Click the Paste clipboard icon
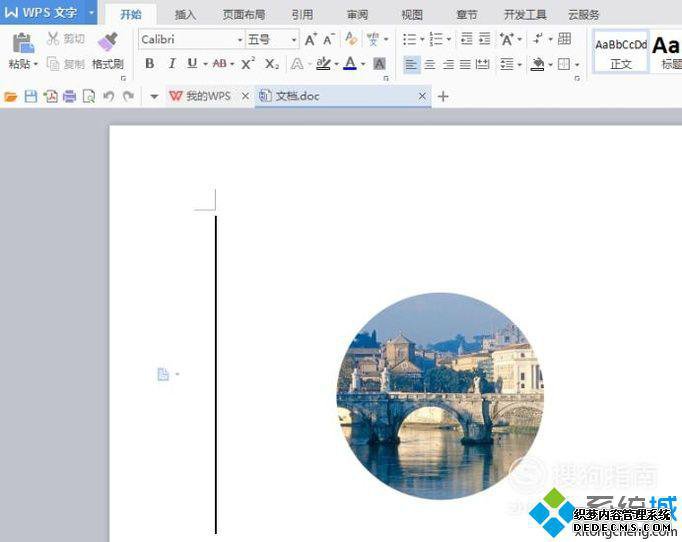The height and width of the screenshot is (542, 682). pos(23,43)
